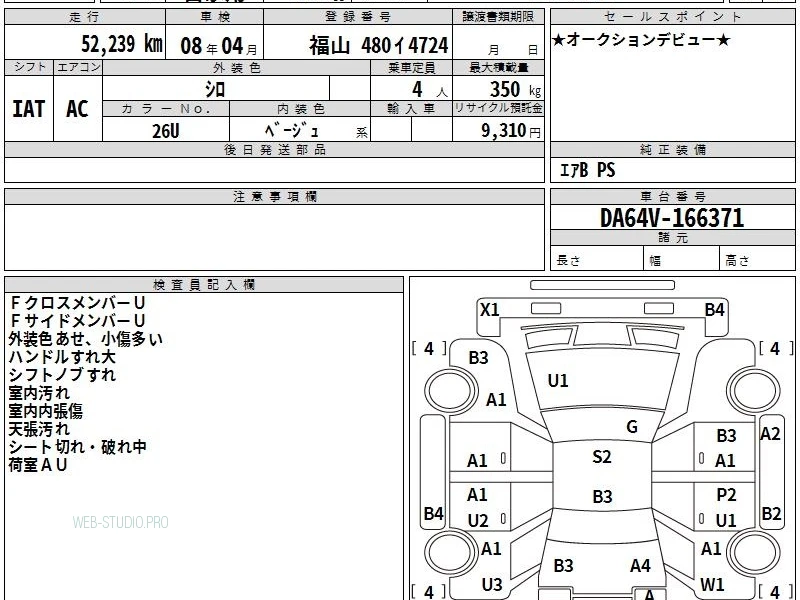Select note 外装色あせ、小傷多い
This screenshot has width=800, height=600.
[86, 339]
